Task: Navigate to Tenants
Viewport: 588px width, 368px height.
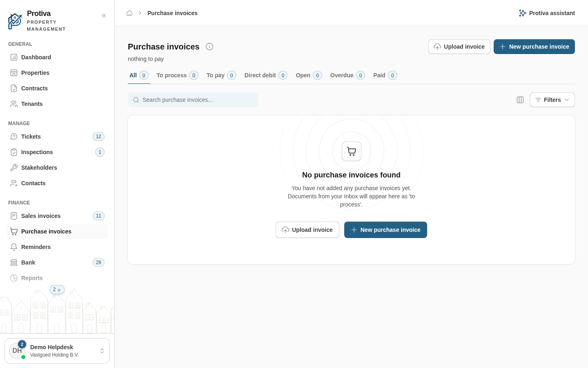Action: (x=57, y=104)
